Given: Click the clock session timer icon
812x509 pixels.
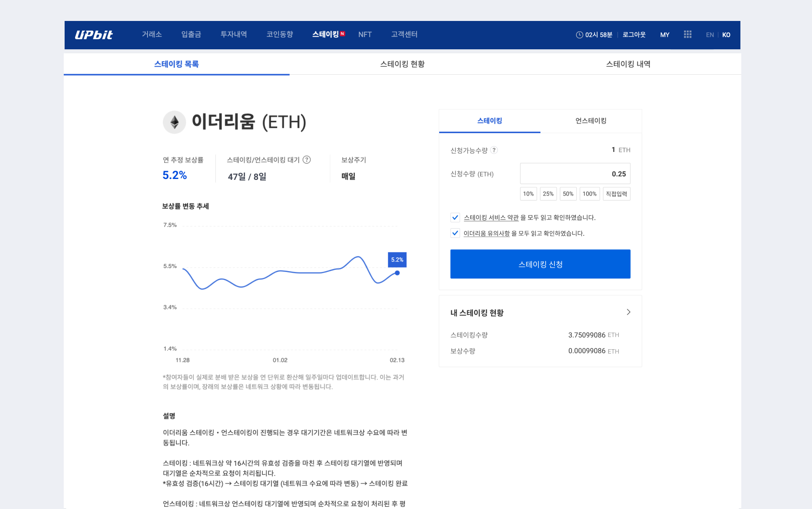Looking at the screenshot, I should 579,35.
